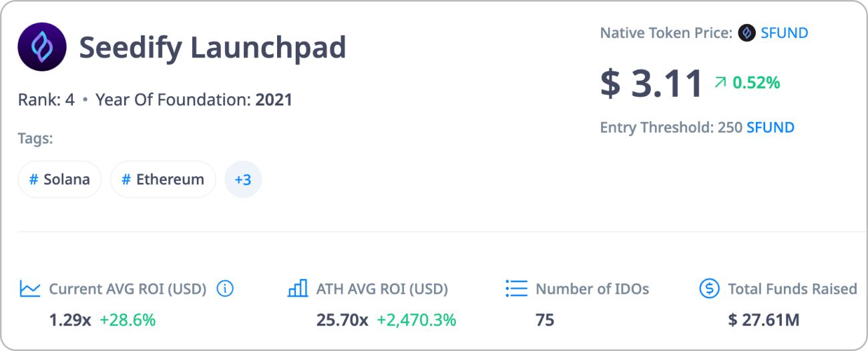Open the SFUND native token link

tap(785, 33)
